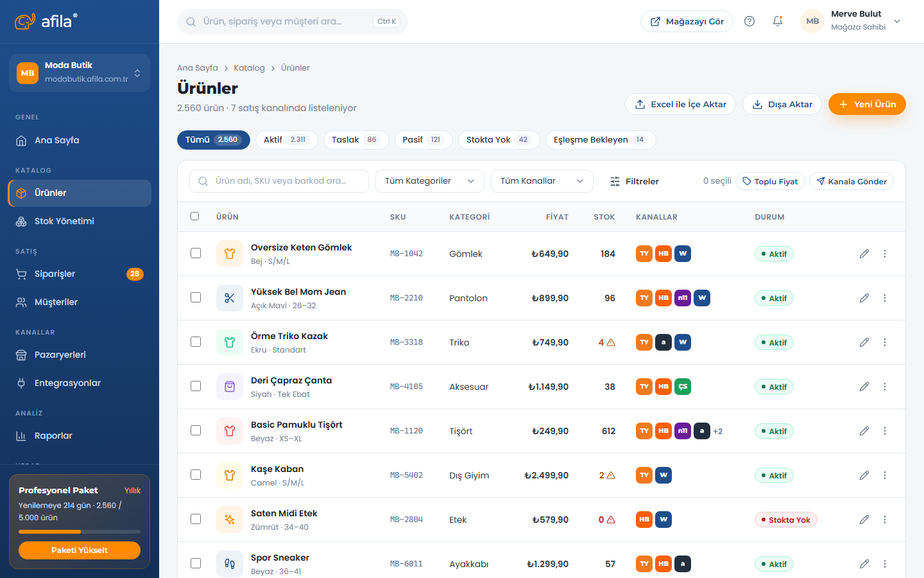Expand the Merve Bulut account menu

point(851,21)
